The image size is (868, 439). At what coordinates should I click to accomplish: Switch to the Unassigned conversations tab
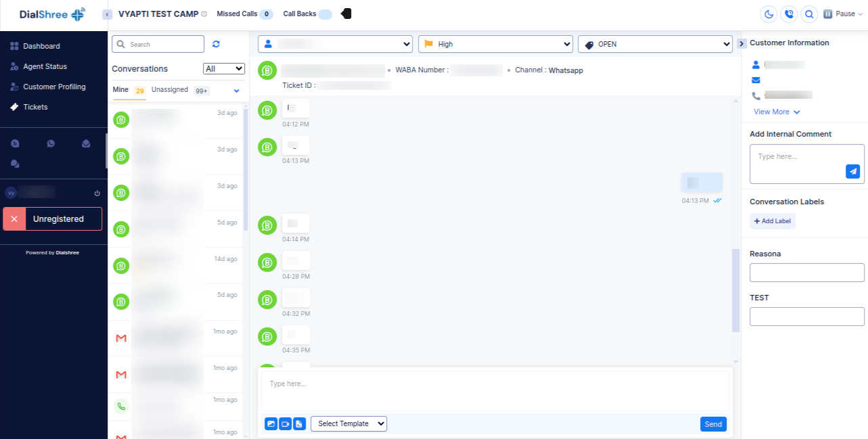tap(180, 90)
